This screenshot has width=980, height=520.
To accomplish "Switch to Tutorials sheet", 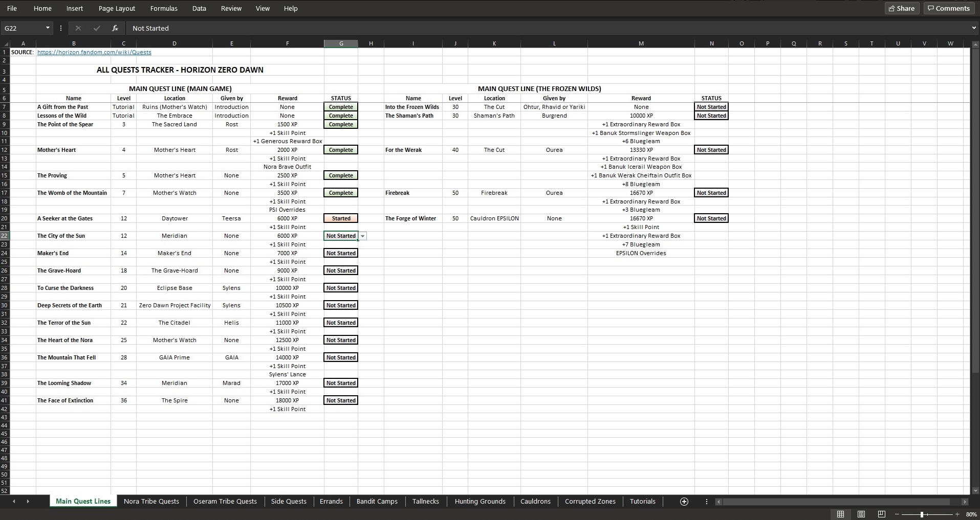I will pyautogui.click(x=642, y=502).
